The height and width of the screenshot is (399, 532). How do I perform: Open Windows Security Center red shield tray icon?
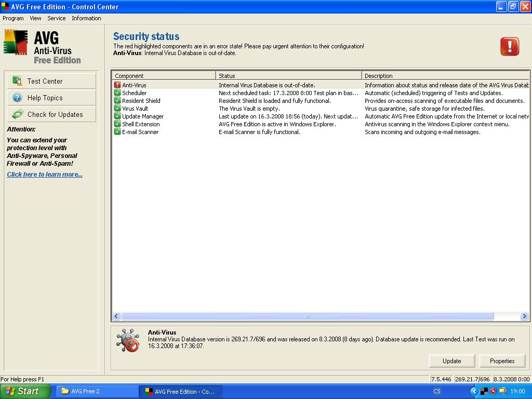tap(494, 391)
